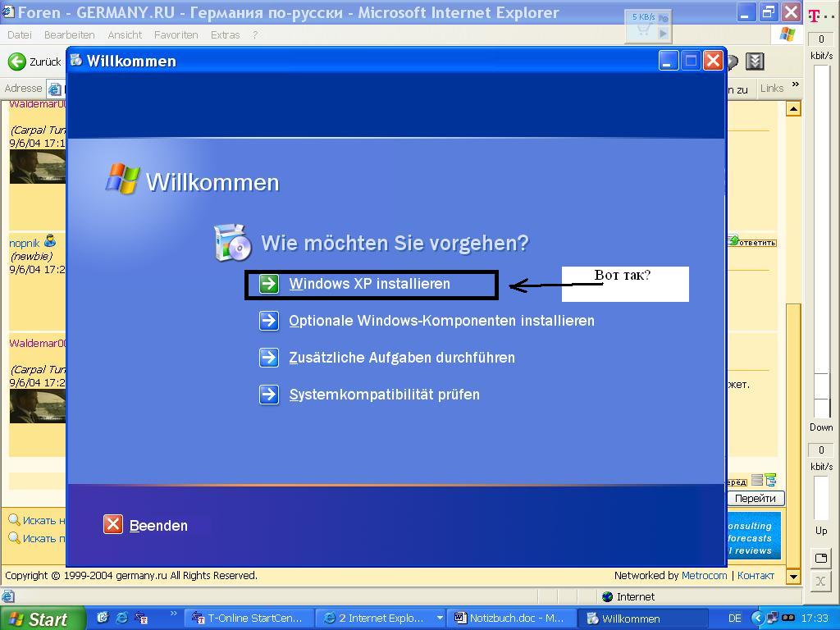Viewport: 840px width, 630px height.
Task: Click the T-Online logo in side panel
Action: click(x=820, y=16)
